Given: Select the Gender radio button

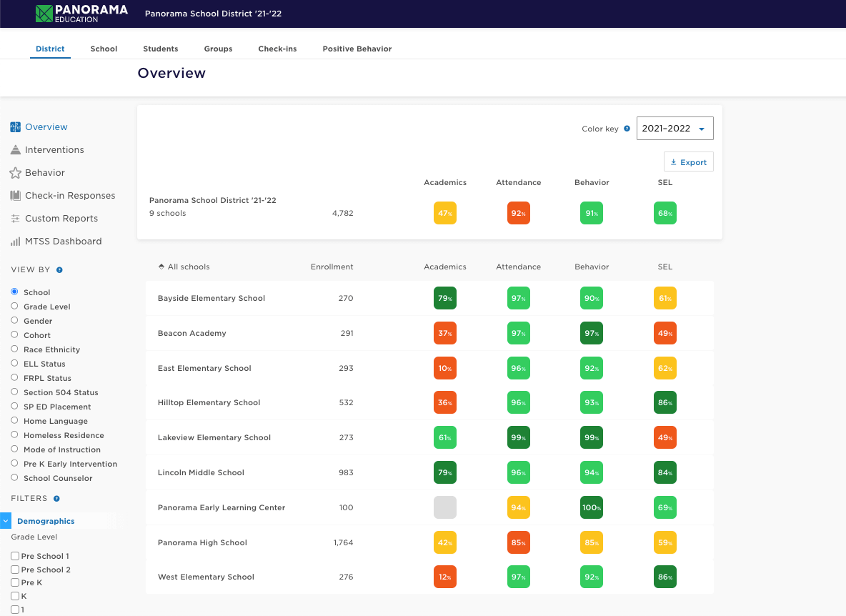Looking at the screenshot, I should pyautogui.click(x=14, y=320).
